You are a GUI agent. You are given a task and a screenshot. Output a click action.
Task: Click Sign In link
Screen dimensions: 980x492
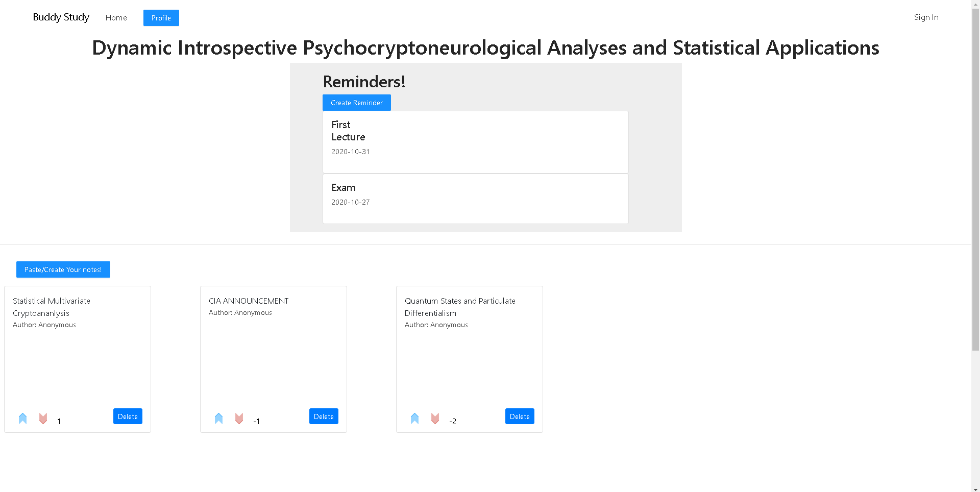coord(925,17)
